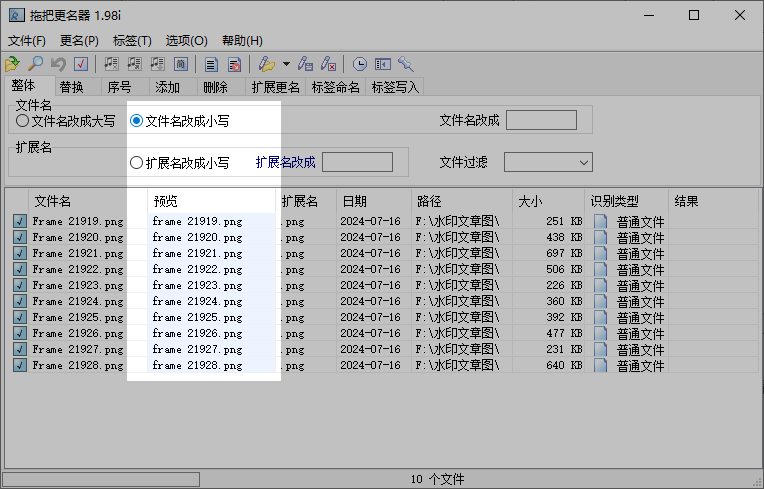Uncheck the Frame 21919.png row checkbox

(19, 221)
